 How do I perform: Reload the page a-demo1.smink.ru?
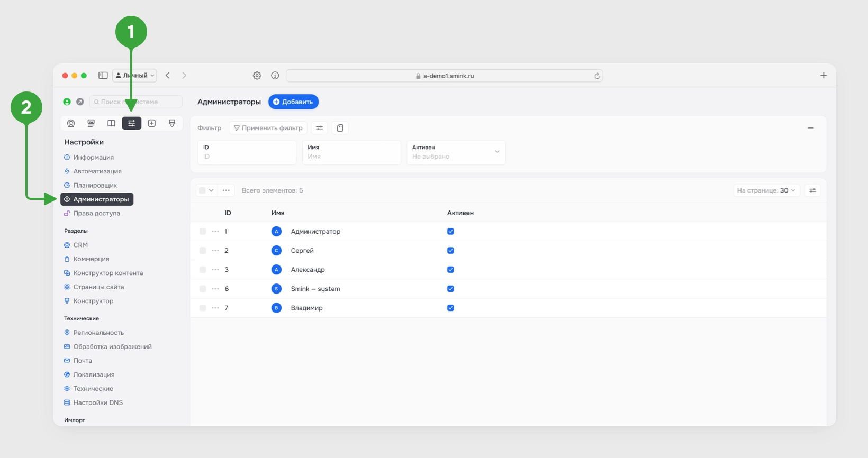click(597, 76)
